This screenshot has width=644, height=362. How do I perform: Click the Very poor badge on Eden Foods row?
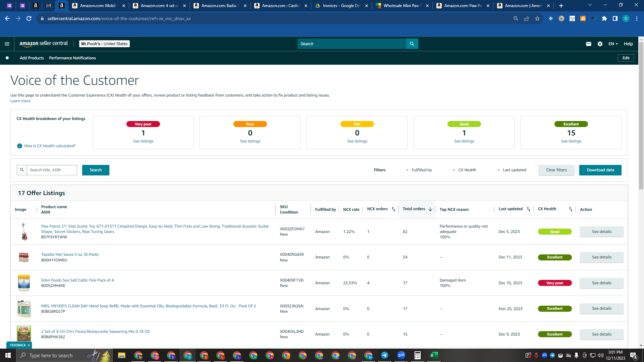(x=555, y=283)
